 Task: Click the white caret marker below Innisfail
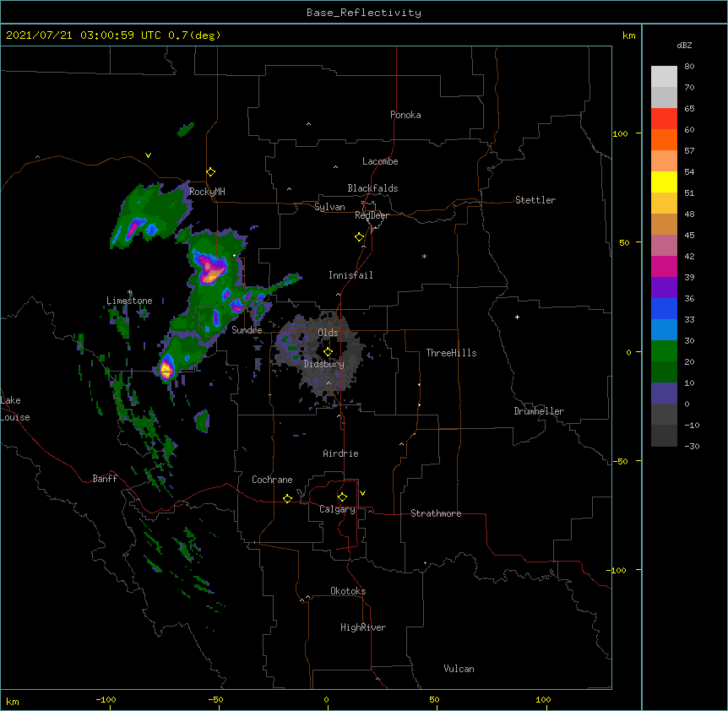338,294
